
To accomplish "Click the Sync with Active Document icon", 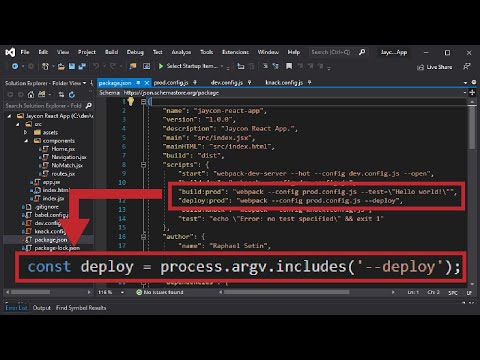I will point(61,95).
